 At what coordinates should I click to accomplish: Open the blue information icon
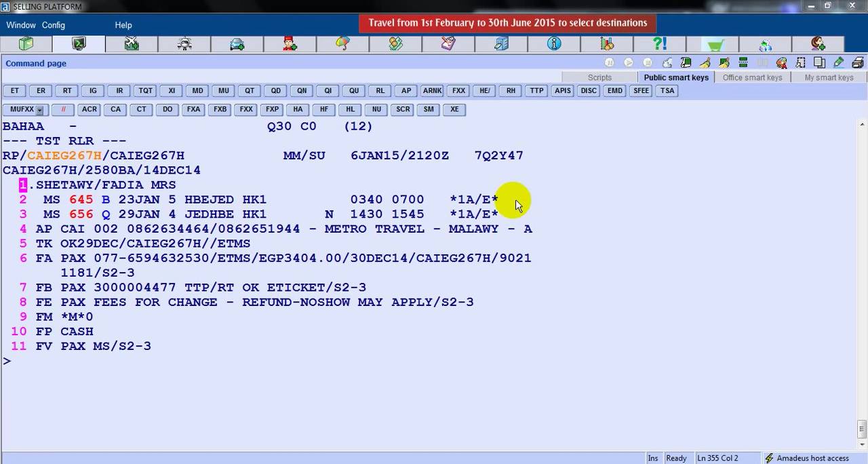click(554, 44)
